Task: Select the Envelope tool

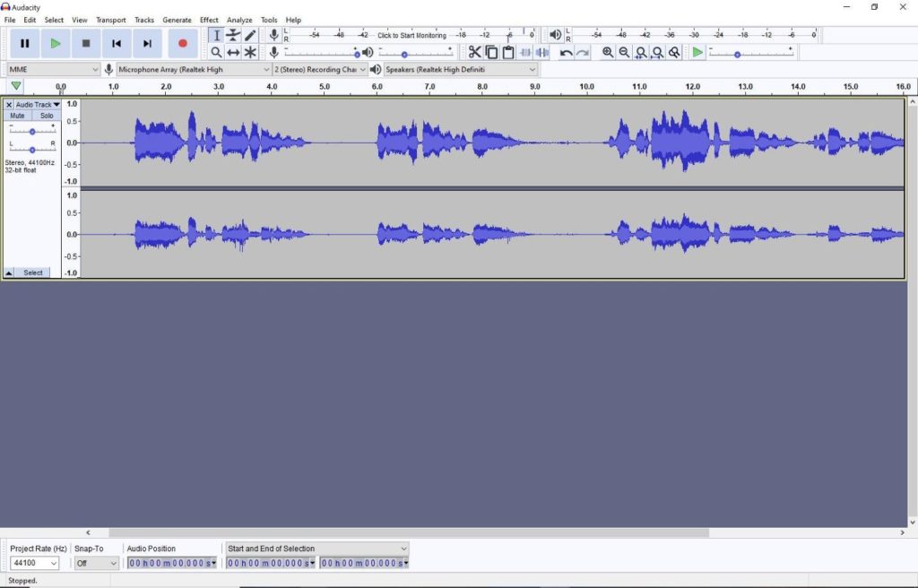Action: click(233, 35)
